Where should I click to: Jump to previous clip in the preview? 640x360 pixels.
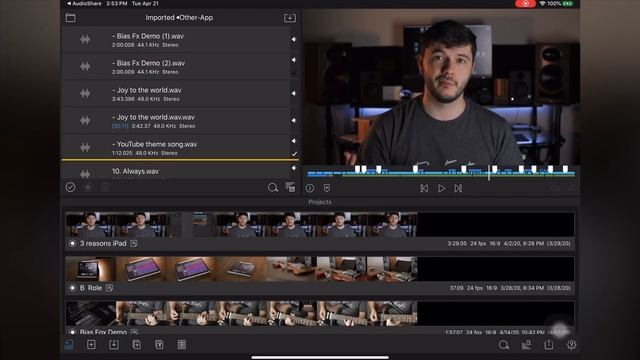tap(424, 188)
